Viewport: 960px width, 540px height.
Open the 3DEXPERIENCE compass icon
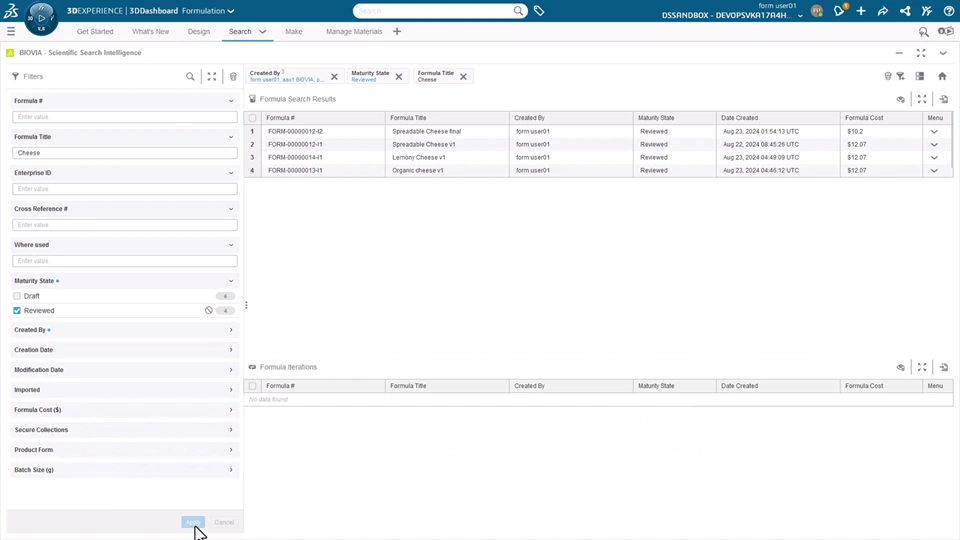41,18
